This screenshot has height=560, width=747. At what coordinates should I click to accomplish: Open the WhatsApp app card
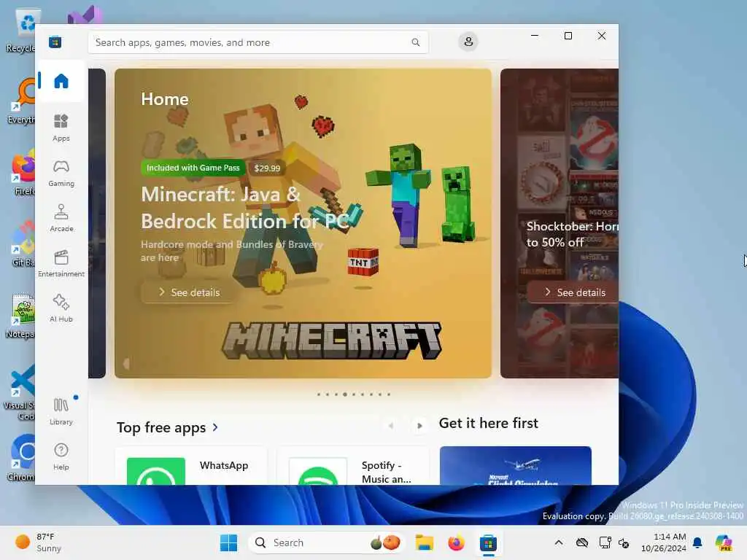192,466
